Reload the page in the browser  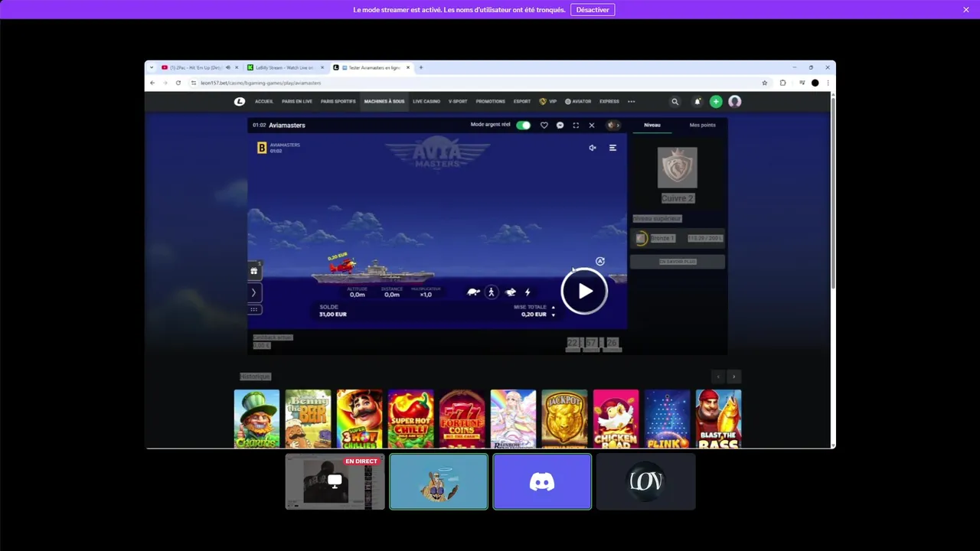(x=178, y=83)
